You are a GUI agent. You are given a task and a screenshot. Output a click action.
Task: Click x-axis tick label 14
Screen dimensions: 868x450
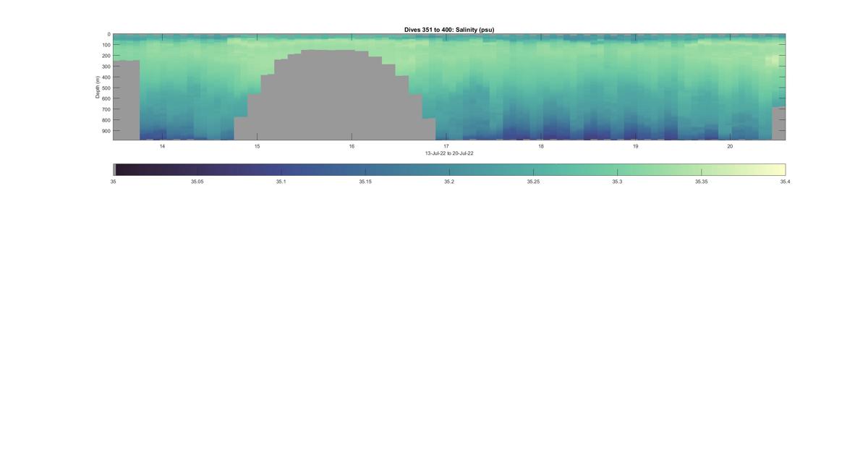[x=162, y=146]
